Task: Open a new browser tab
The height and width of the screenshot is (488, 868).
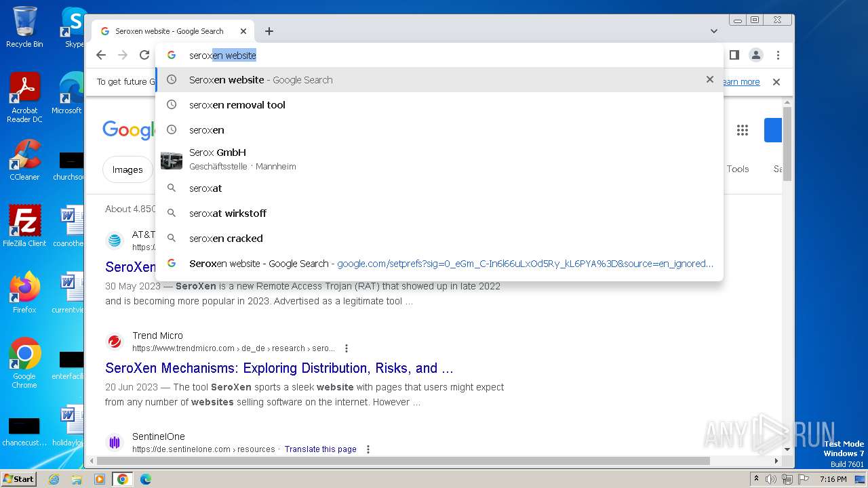Action: click(269, 31)
